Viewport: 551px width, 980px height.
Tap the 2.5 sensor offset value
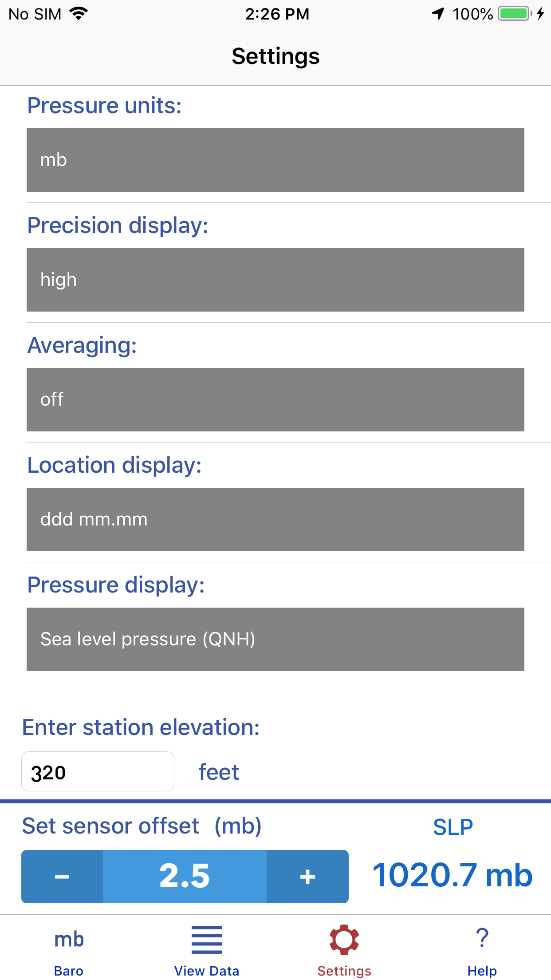pos(185,876)
